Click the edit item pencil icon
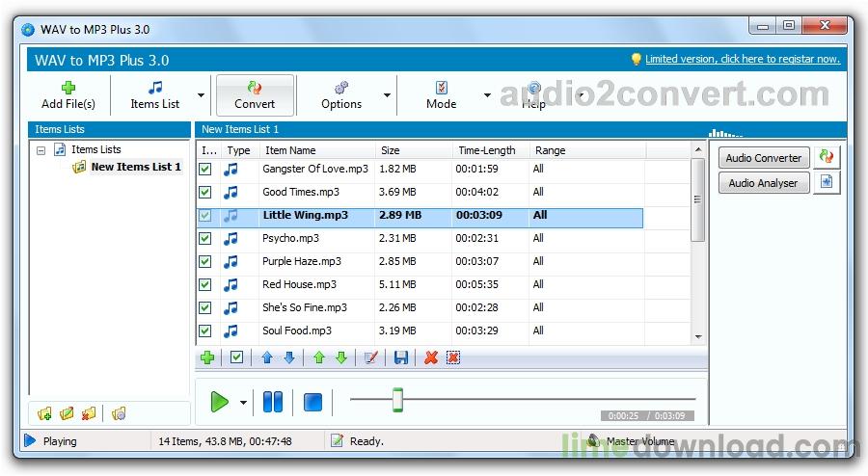 (x=371, y=357)
